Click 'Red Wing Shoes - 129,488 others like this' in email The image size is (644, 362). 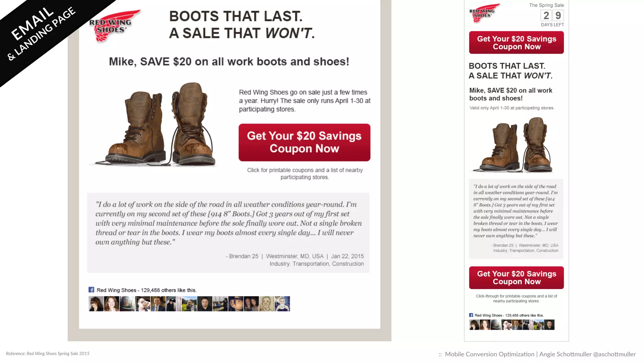(x=147, y=290)
